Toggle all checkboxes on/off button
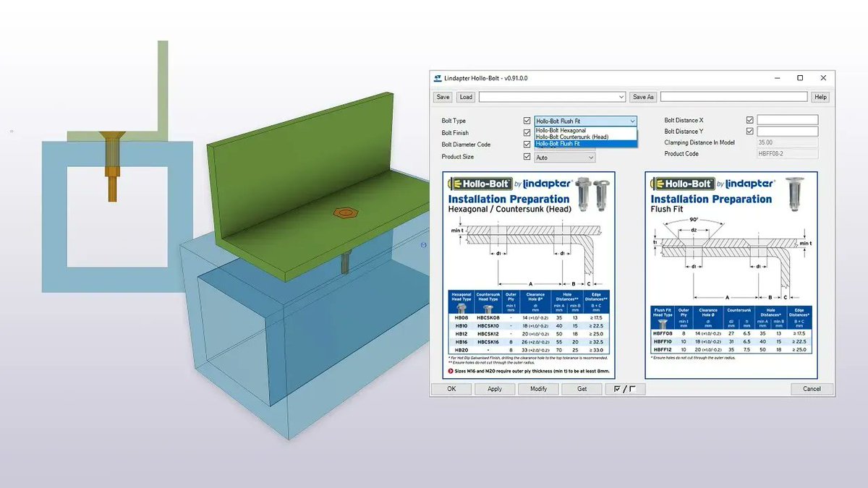The image size is (868, 488). (625, 389)
